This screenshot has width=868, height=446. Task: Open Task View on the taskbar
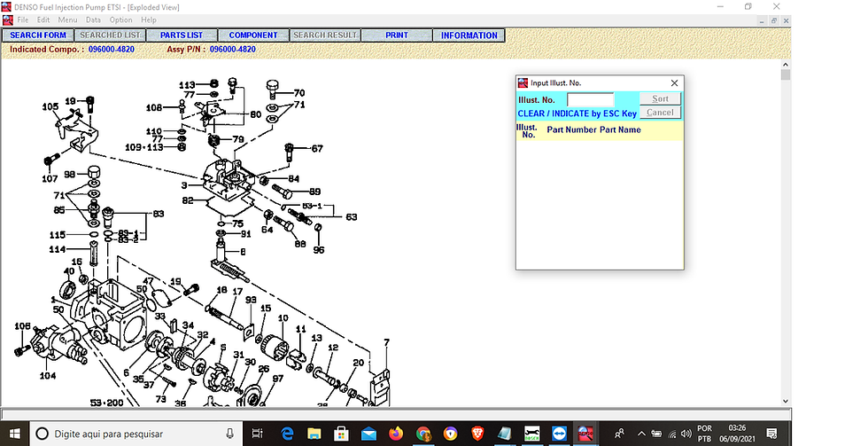258,434
